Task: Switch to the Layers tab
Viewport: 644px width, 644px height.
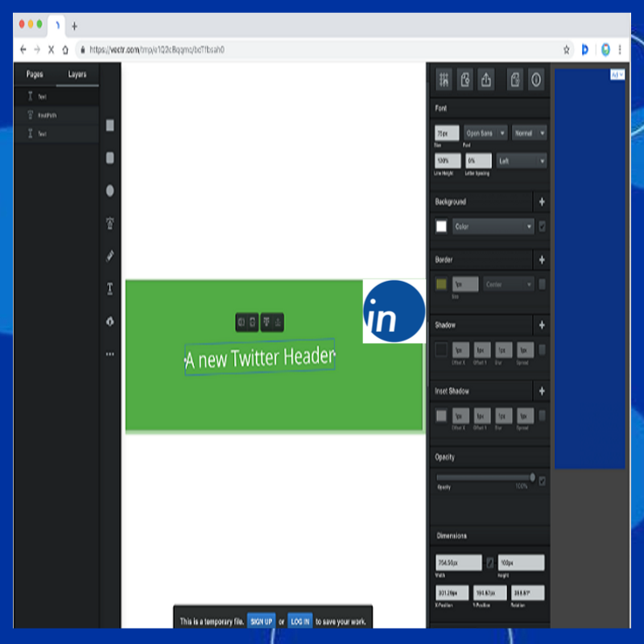Action: 77,74
